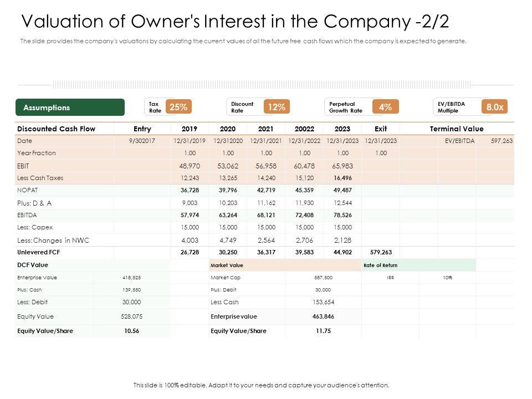
Task: Select the 4% perpetual growth rate badge
Action: tap(385, 108)
